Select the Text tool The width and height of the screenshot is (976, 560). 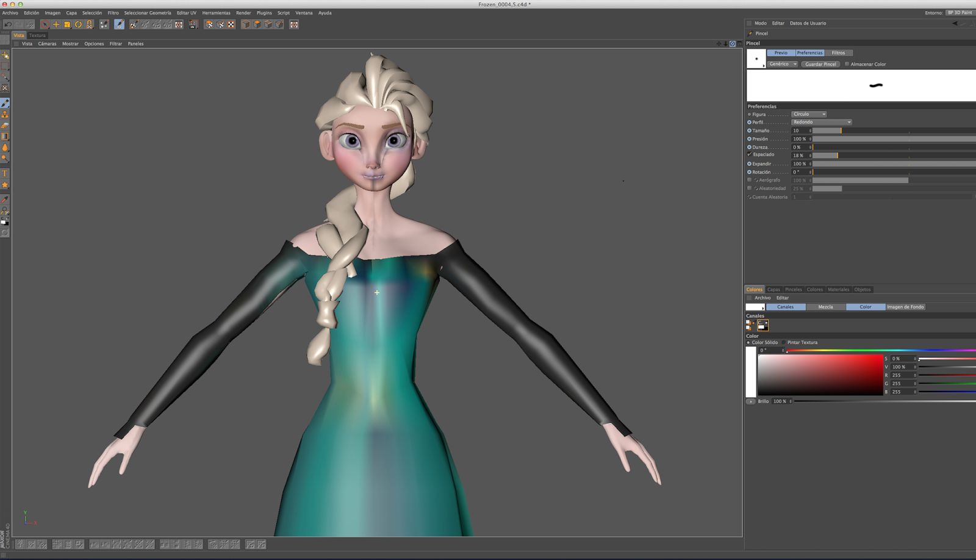[x=5, y=174]
